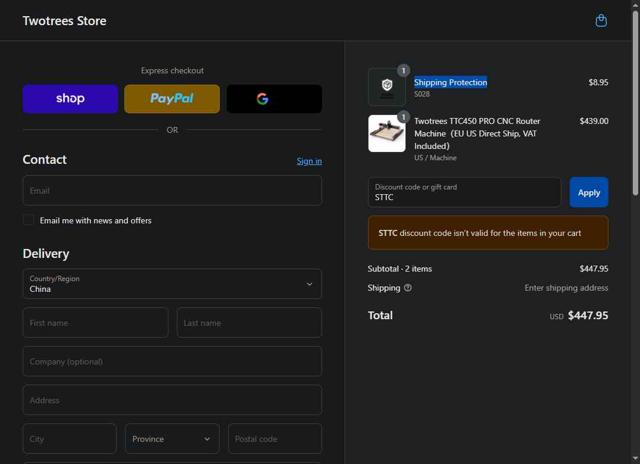The image size is (640, 464).
Task: Focus the First name field
Action: (96, 322)
